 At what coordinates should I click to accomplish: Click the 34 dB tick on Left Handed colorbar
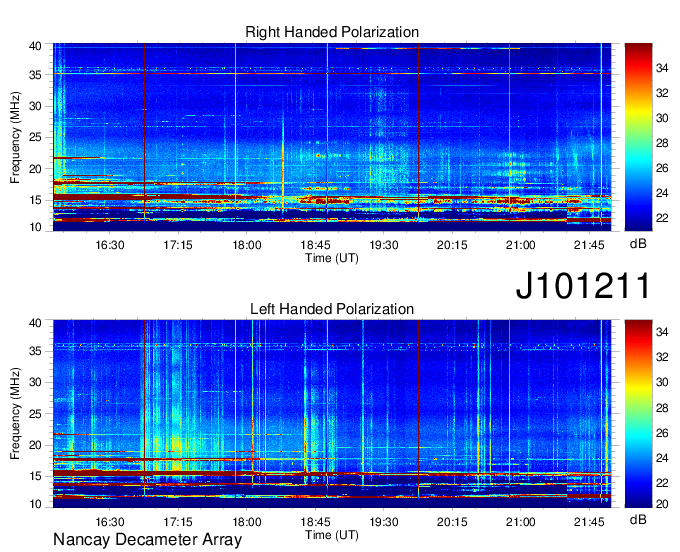click(662, 332)
